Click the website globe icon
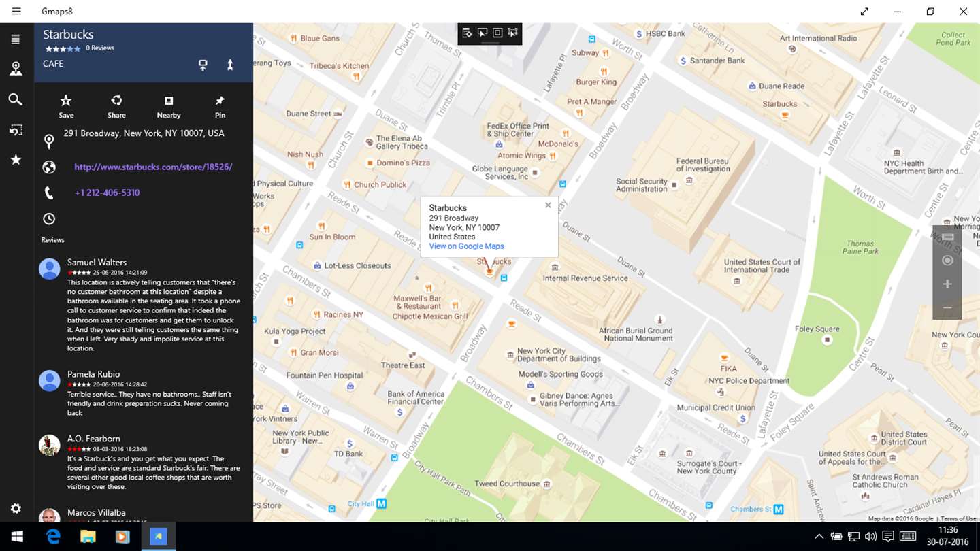The image size is (980, 551). tap(49, 167)
